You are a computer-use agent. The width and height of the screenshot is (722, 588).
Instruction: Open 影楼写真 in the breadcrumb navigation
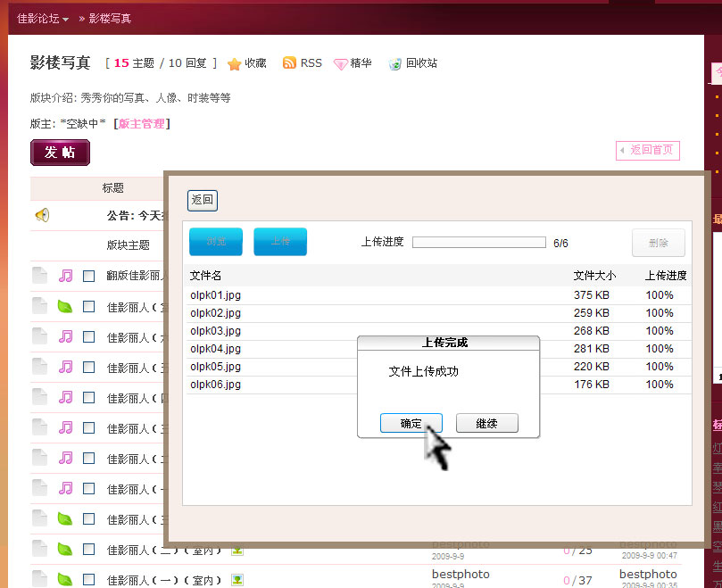pyautogui.click(x=110, y=18)
